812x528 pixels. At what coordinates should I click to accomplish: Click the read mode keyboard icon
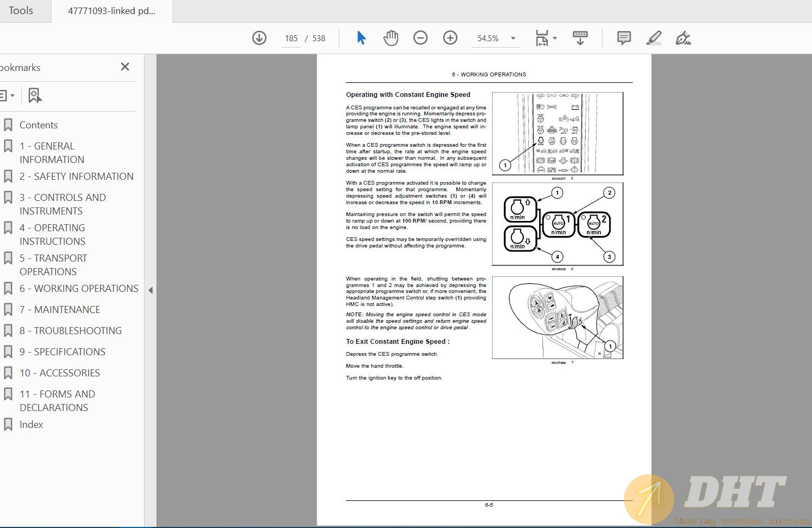580,38
